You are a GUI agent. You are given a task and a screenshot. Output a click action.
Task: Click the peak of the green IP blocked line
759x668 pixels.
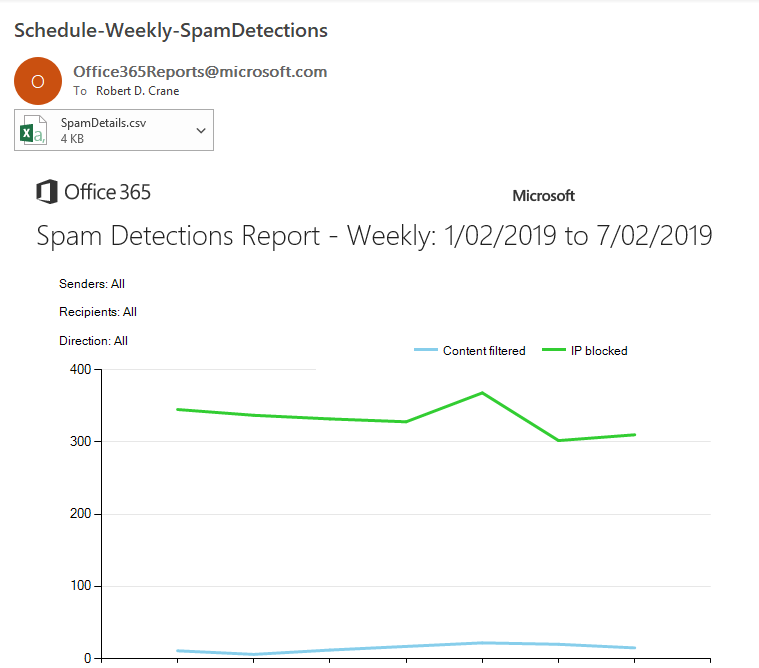(482, 393)
